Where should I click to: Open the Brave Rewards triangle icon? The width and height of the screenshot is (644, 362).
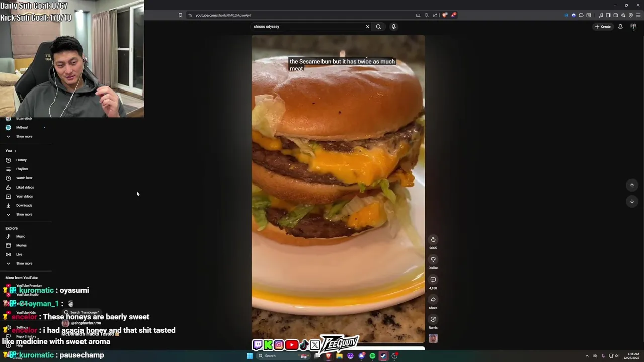point(453,15)
